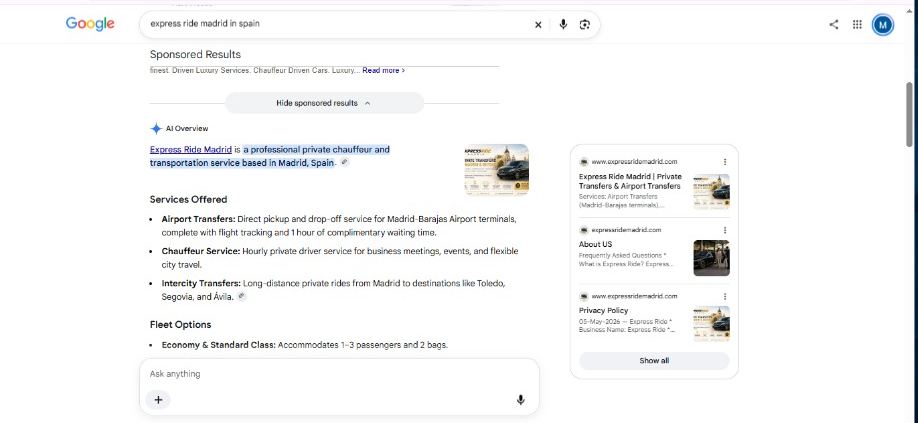Image resolution: width=918 pixels, height=423 pixels.
Task: Click the microphone icon in Ask anything box
Action: [x=520, y=400]
